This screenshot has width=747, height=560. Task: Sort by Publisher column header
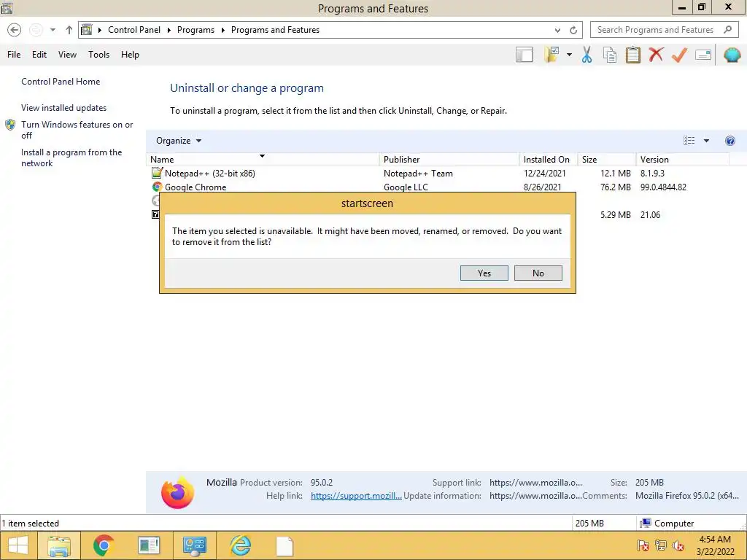point(449,160)
